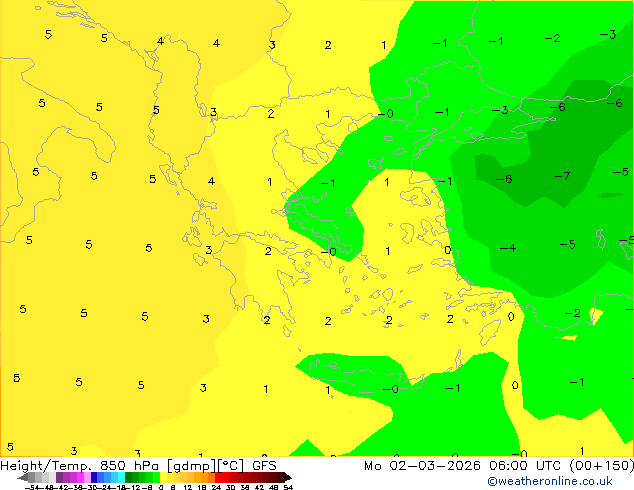634x490 pixels.
Task: Pick the dark green swatch in the legend
Action: pos(129,478)
